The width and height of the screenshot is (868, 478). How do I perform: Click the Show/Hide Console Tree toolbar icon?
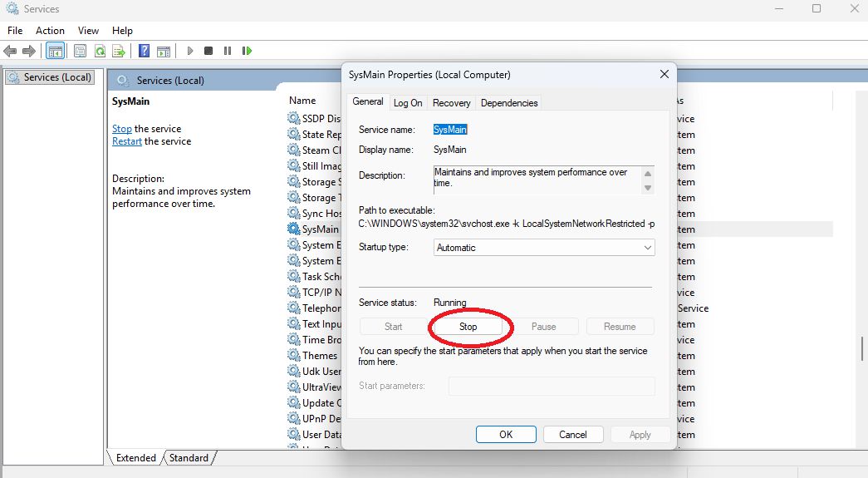coord(56,51)
